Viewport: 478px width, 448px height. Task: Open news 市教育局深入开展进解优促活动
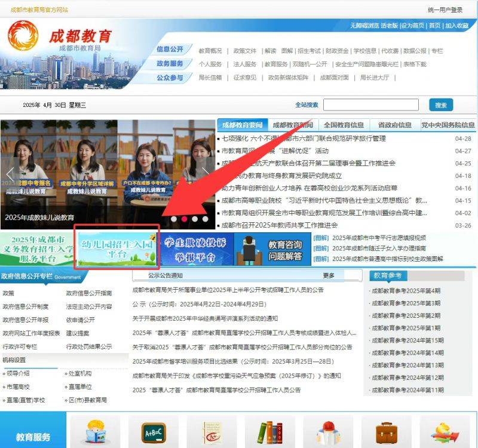click(275, 151)
